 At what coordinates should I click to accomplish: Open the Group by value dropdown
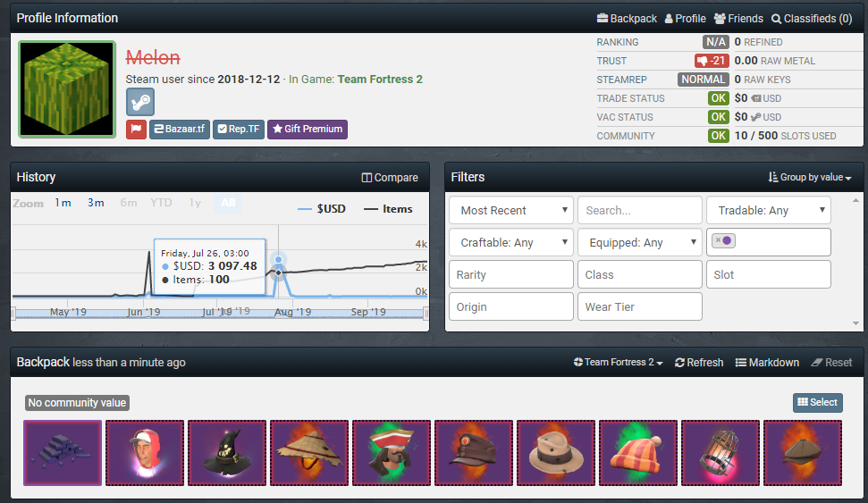810,177
